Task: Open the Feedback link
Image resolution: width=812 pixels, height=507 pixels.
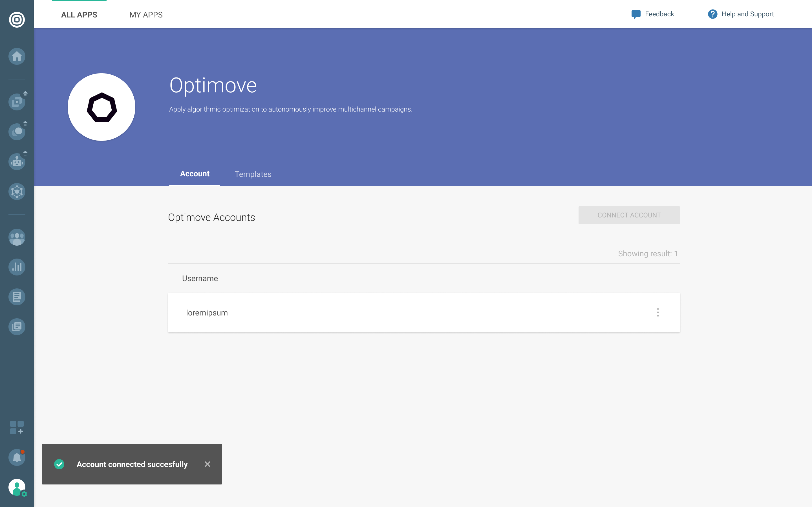Action: coord(653,14)
